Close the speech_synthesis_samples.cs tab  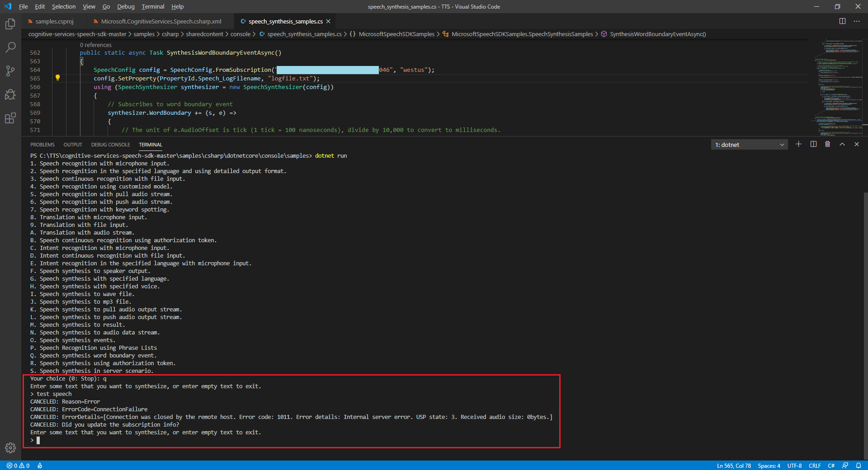click(328, 21)
